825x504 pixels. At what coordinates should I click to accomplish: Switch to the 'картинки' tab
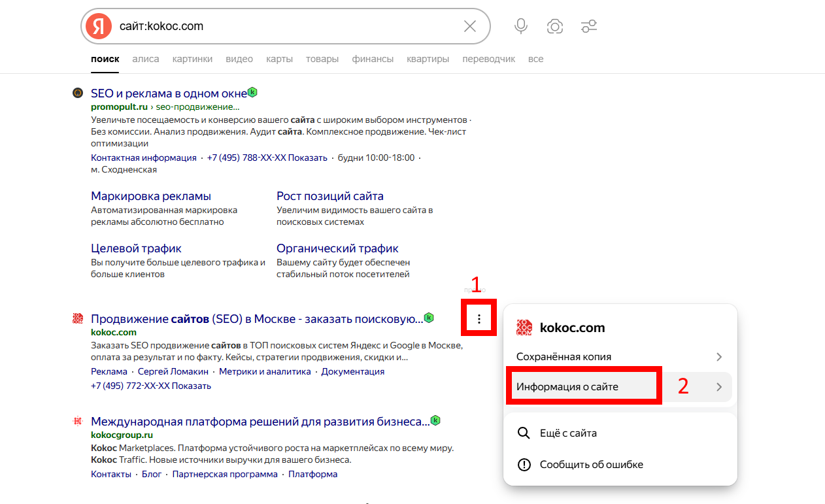click(192, 59)
